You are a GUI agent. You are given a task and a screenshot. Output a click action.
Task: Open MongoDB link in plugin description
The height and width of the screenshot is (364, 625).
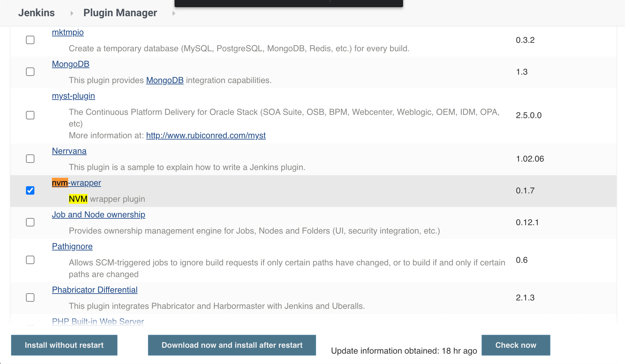165,80
